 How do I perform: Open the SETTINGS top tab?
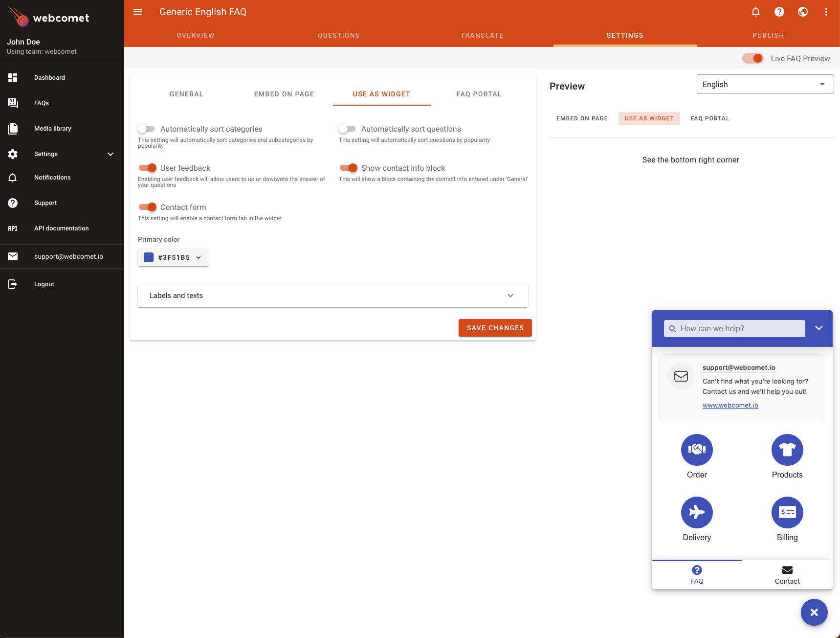coord(625,35)
